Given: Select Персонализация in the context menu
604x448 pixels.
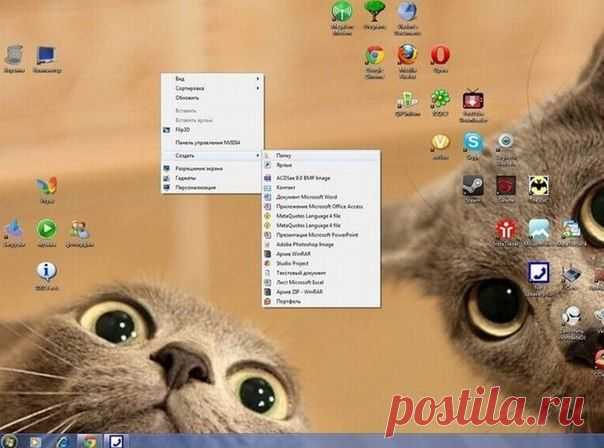Looking at the screenshot, I should coord(195,188).
